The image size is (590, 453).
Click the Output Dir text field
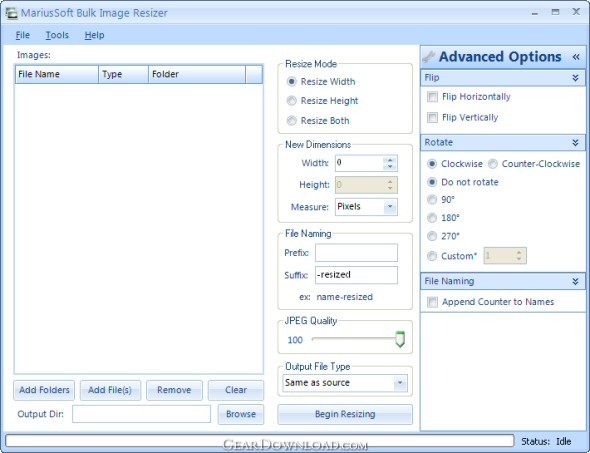[x=141, y=414]
